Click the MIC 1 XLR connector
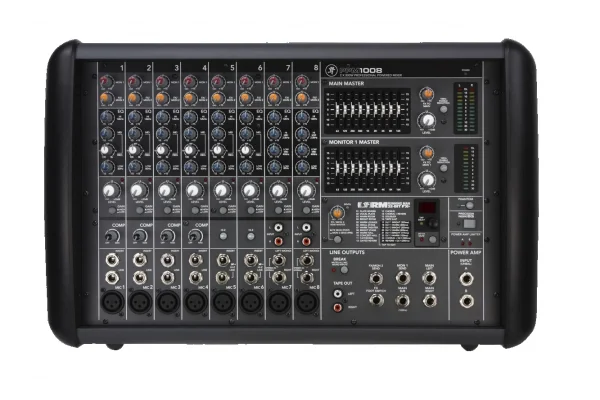 point(112,302)
